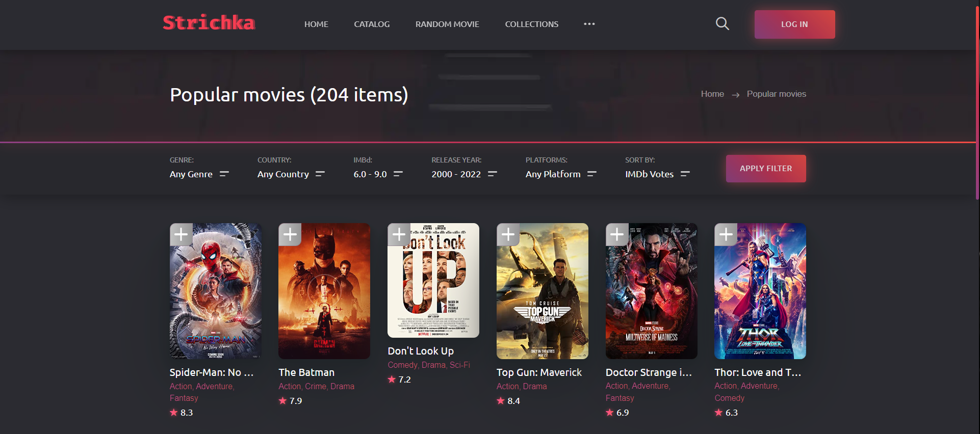
Task: Click the Apply Filter button
Action: pyautogui.click(x=766, y=169)
